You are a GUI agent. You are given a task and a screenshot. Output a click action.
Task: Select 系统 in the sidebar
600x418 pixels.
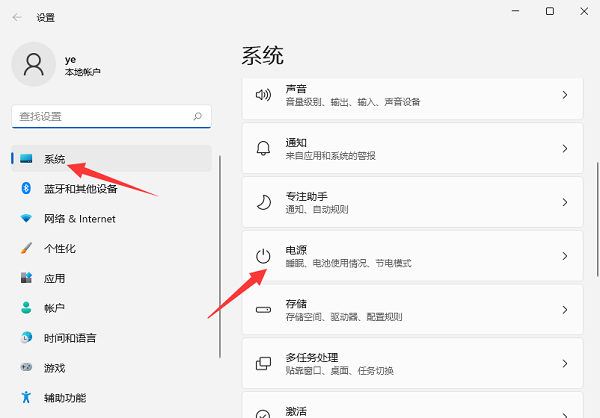tap(55, 159)
